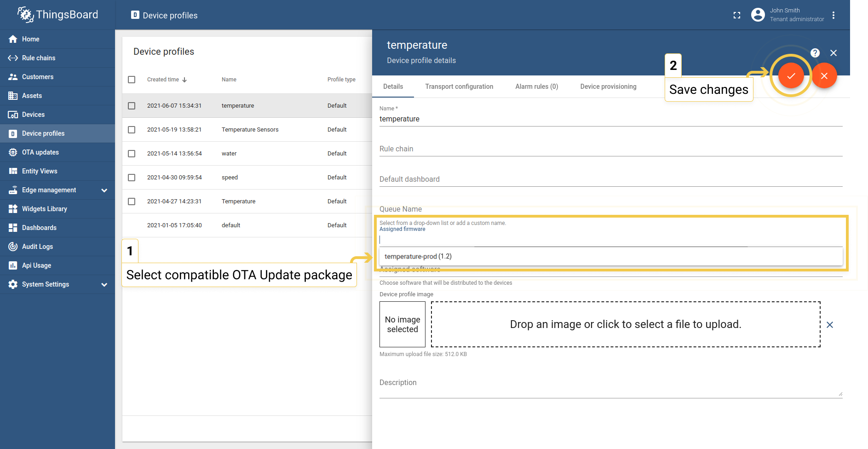Save changes with the orange checkmark button
This screenshot has height=449, width=868.
point(791,75)
